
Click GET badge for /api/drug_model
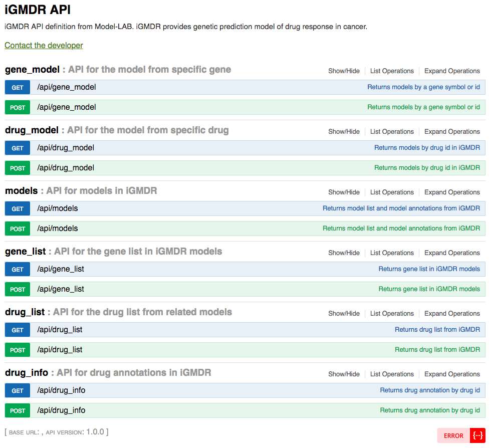click(x=18, y=148)
